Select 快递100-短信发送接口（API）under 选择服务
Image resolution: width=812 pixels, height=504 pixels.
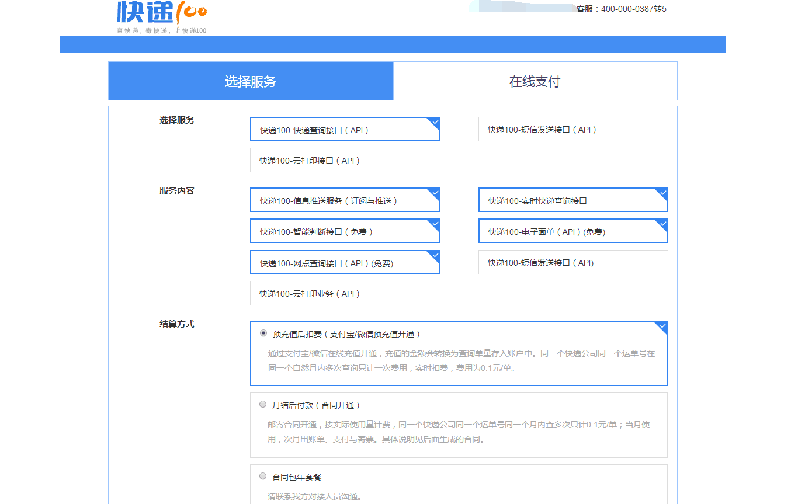(x=572, y=130)
